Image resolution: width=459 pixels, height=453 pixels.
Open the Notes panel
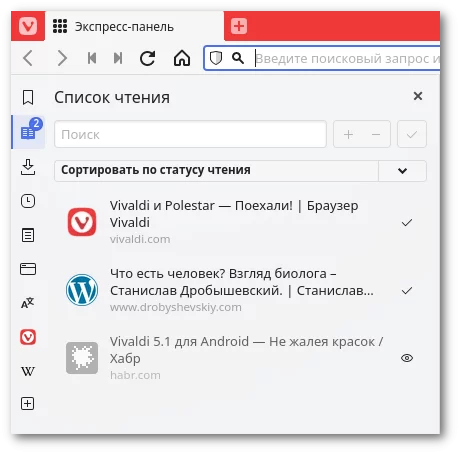28,235
